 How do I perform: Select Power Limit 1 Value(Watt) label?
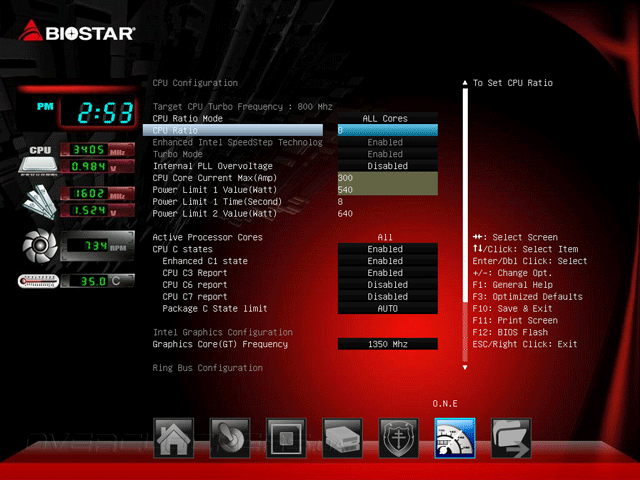[x=215, y=189]
